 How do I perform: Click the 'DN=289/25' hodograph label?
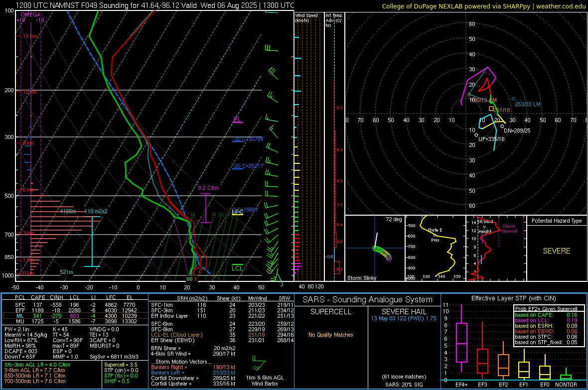coord(517,130)
